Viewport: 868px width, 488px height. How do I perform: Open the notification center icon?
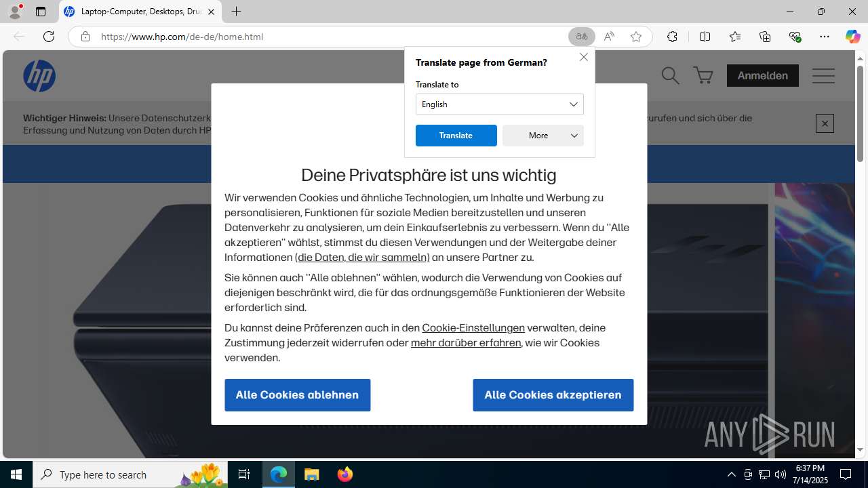[846, 474]
